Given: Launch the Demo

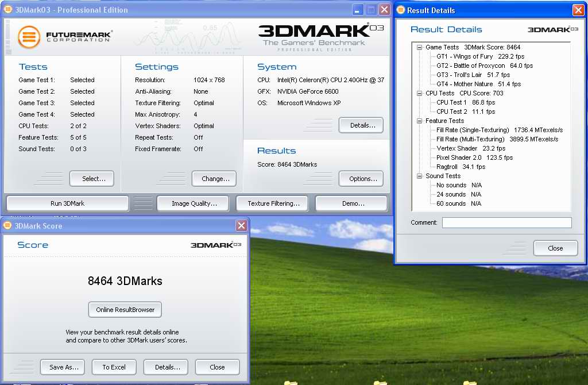Looking at the screenshot, I should coord(351,203).
